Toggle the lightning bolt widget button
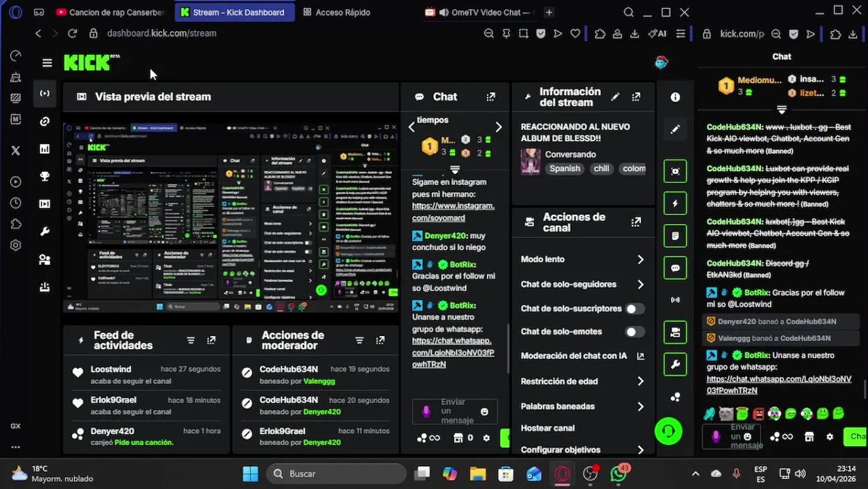The width and height of the screenshot is (868, 489). pyautogui.click(x=675, y=203)
